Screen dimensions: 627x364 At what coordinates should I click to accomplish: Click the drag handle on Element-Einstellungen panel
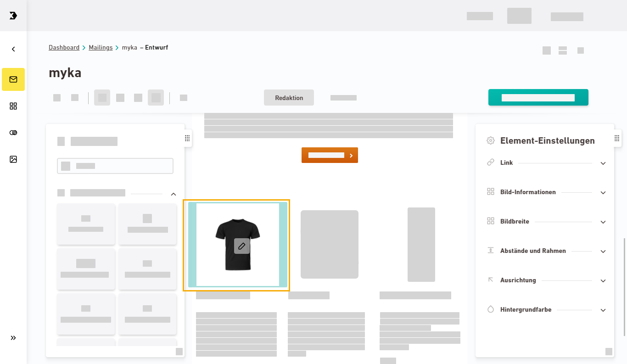pyautogui.click(x=616, y=138)
